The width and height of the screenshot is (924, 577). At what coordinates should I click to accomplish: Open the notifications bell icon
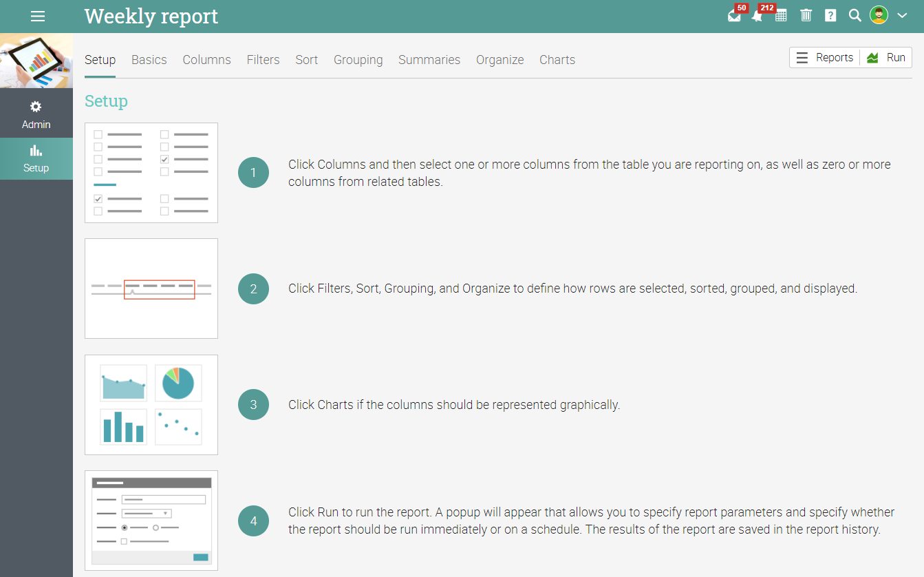(x=758, y=16)
